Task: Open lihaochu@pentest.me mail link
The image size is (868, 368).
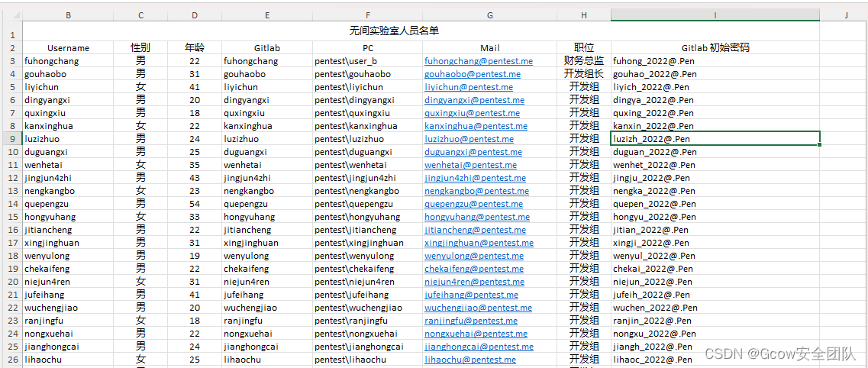Action: (470, 360)
